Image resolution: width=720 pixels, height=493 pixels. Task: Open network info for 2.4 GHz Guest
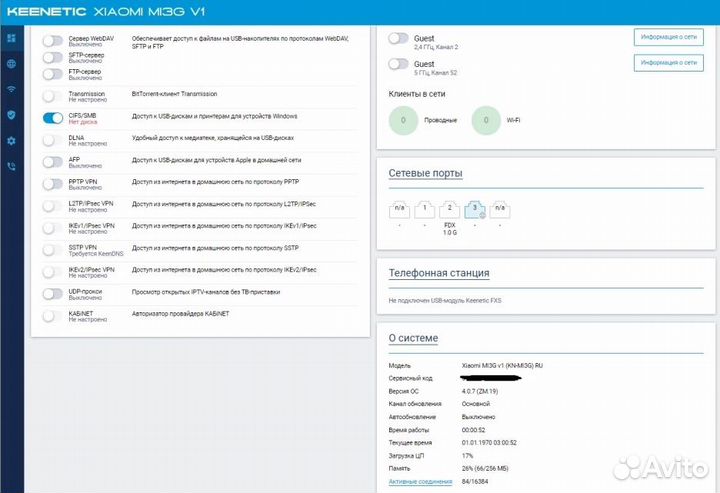pos(675,37)
